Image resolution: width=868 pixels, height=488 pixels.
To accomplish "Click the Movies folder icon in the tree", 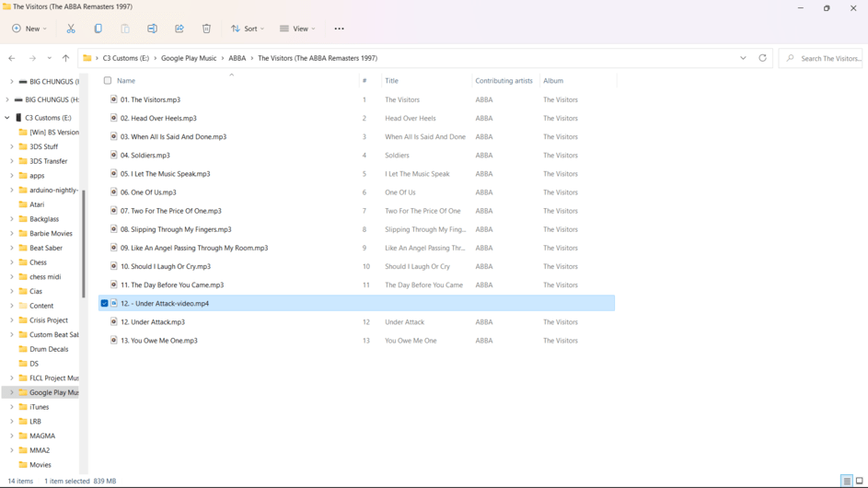I will (23, 465).
